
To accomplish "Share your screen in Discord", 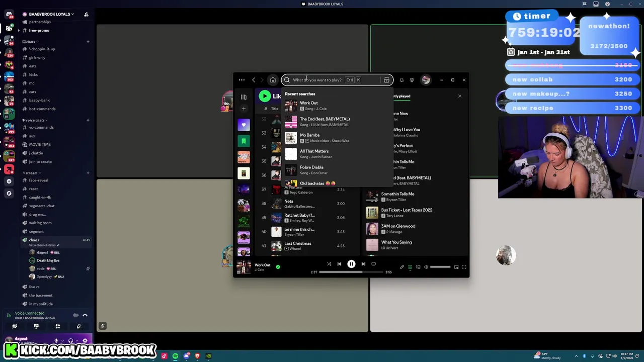I will tap(36, 326).
